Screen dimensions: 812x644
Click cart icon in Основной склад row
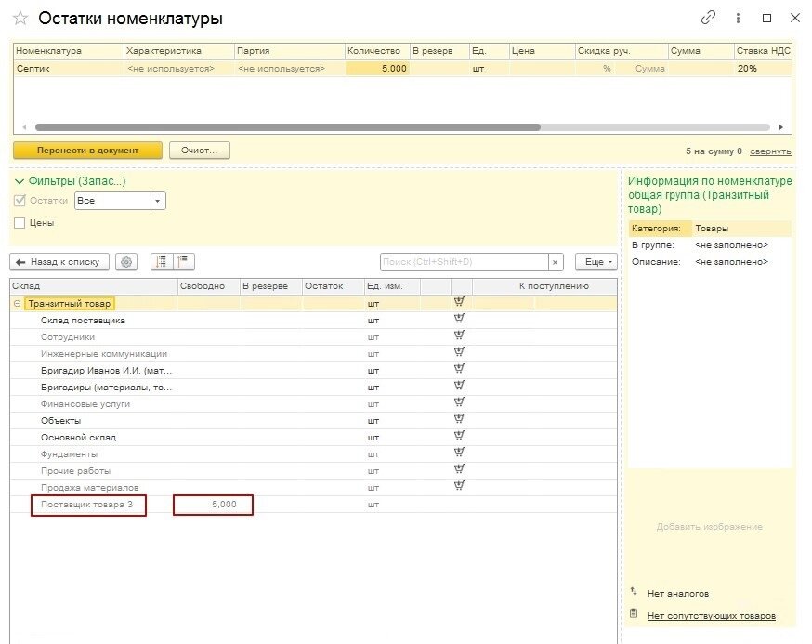coord(459,437)
